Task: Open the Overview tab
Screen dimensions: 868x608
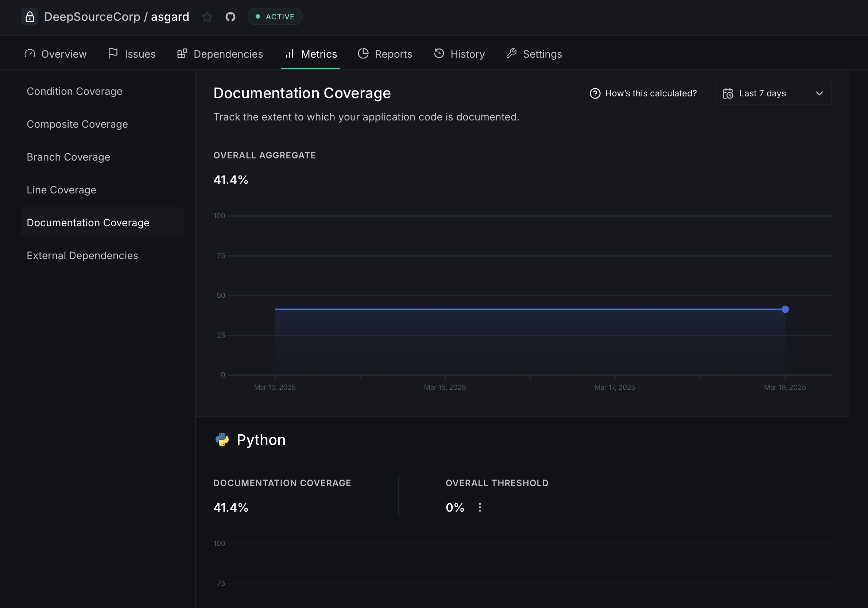Action: coord(55,54)
